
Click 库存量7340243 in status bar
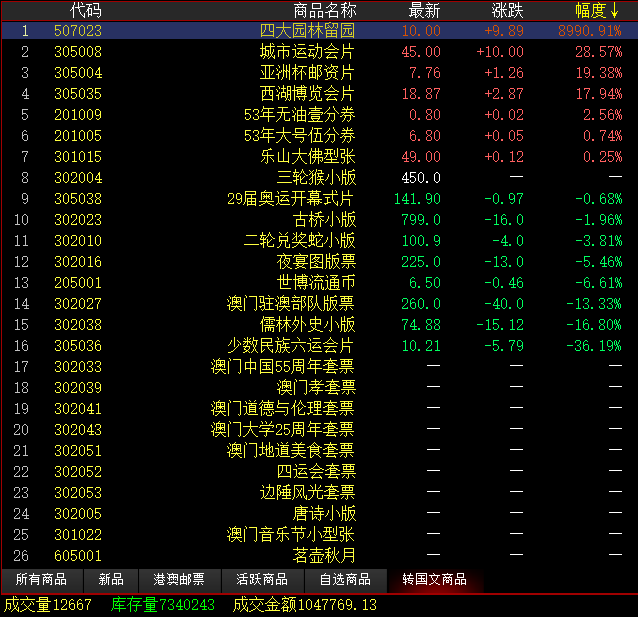pyautogui.click(x=163, y=605)
